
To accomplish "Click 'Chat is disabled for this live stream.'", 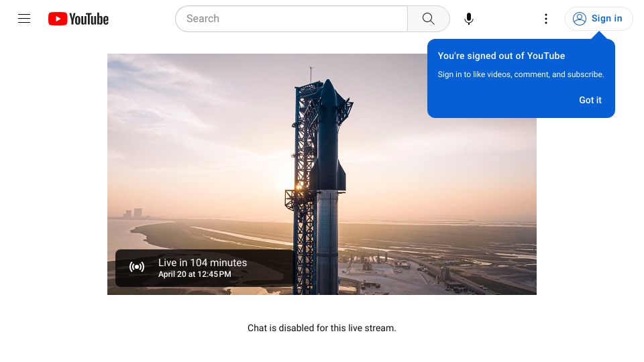I will (x=321, y=328).
